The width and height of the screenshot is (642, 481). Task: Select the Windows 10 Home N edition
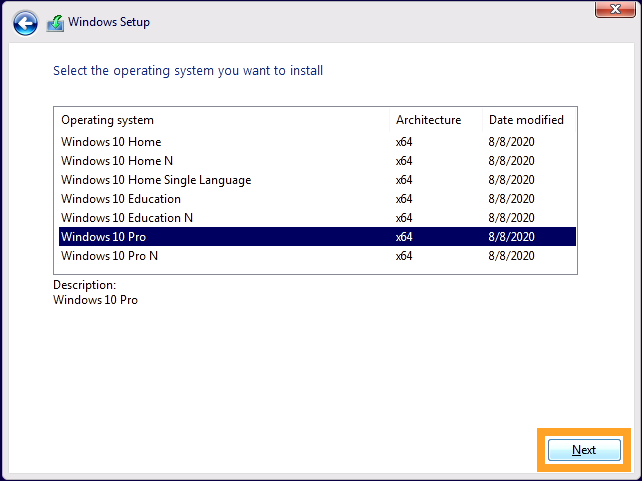coord(117,161)
